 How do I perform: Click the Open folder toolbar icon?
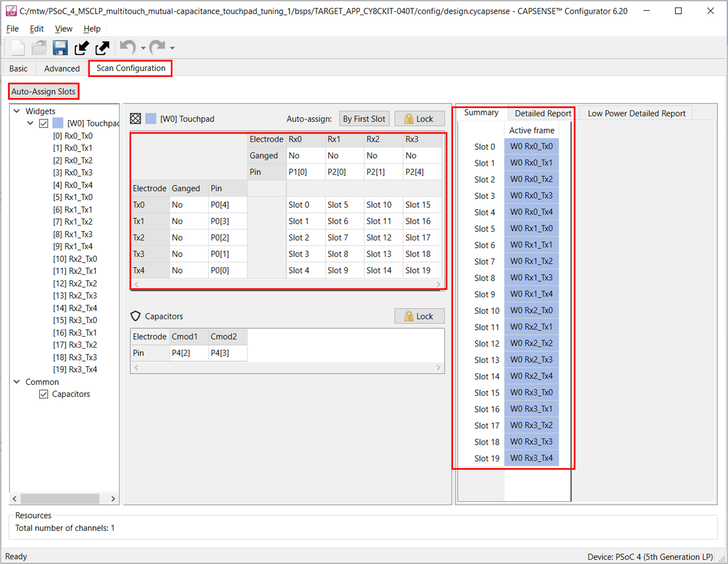pos(39,47)
